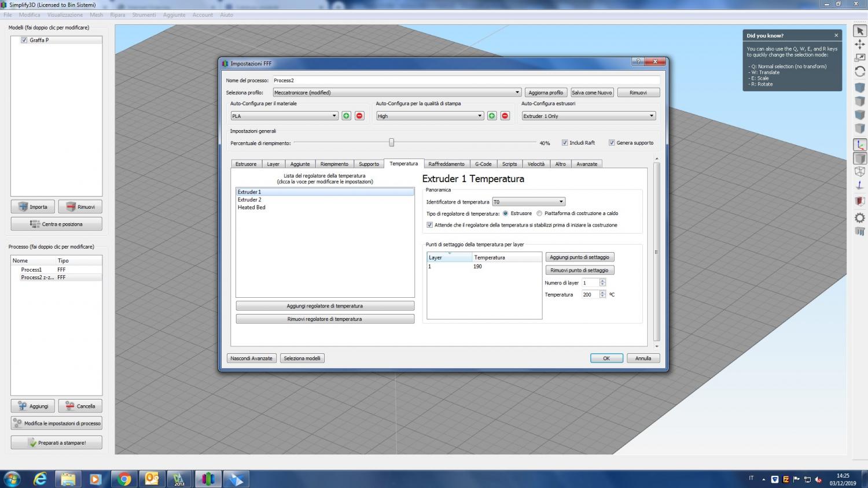Image resolution: width=868 pixels, height=488 pixels.
Task: Open Identificatore di temperatura T0 dropdown
Action: (x=529, y=202)
